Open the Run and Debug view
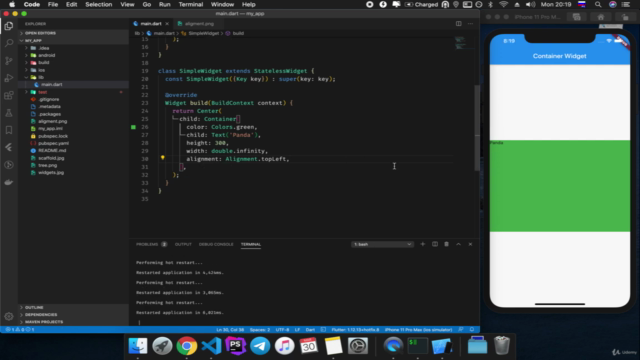Image resolution: width=640 pixels, height=360 pixels. tap(9, 78)
